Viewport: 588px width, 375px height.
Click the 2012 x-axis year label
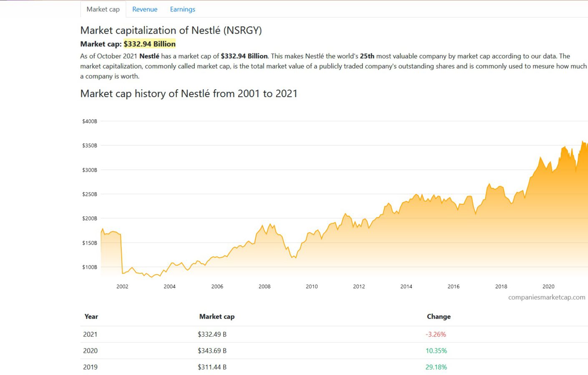359,286
